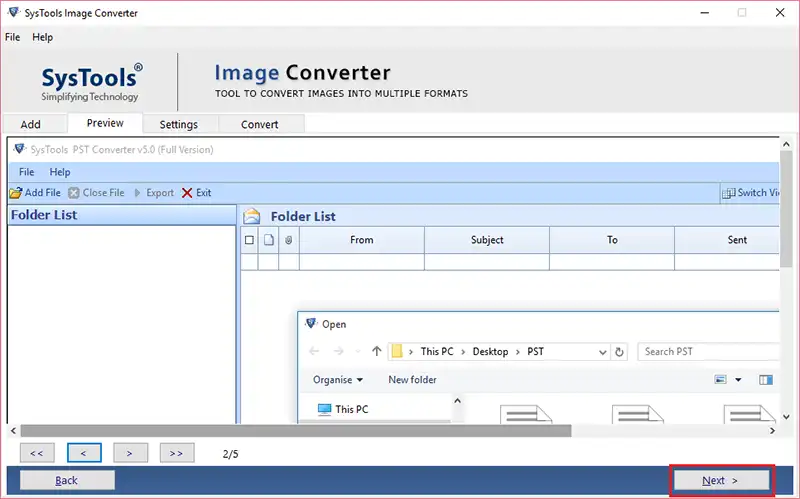Open the view options dropdown arrow
800x499 pixels.
tap(738, 380)
